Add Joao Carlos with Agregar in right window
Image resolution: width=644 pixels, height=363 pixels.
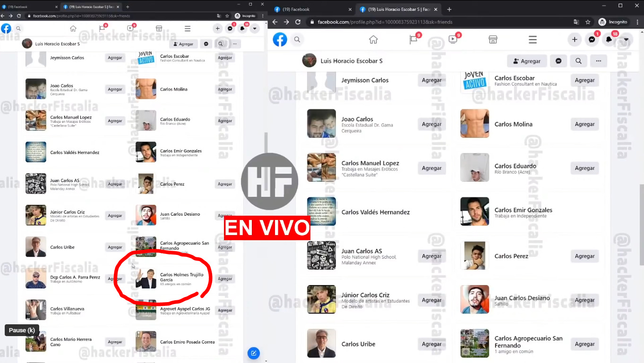point(432,124)
